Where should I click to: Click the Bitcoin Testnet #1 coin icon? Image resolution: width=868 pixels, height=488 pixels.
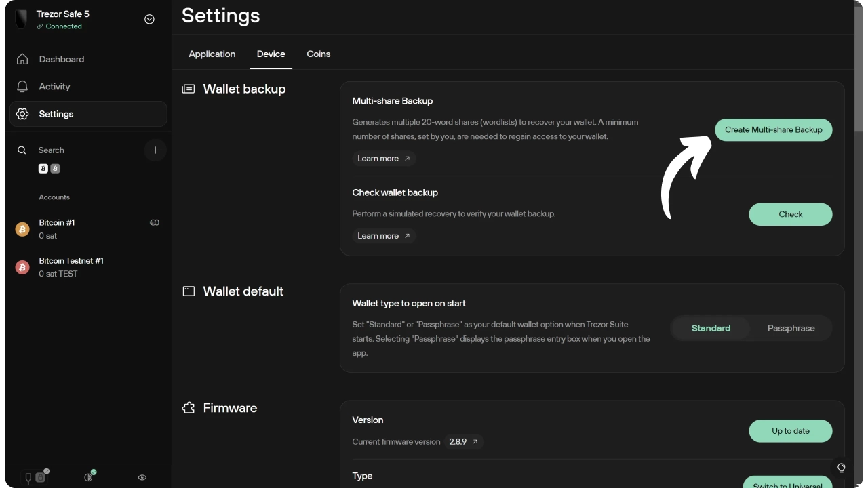pyautogui.click(x=22, y=267)
